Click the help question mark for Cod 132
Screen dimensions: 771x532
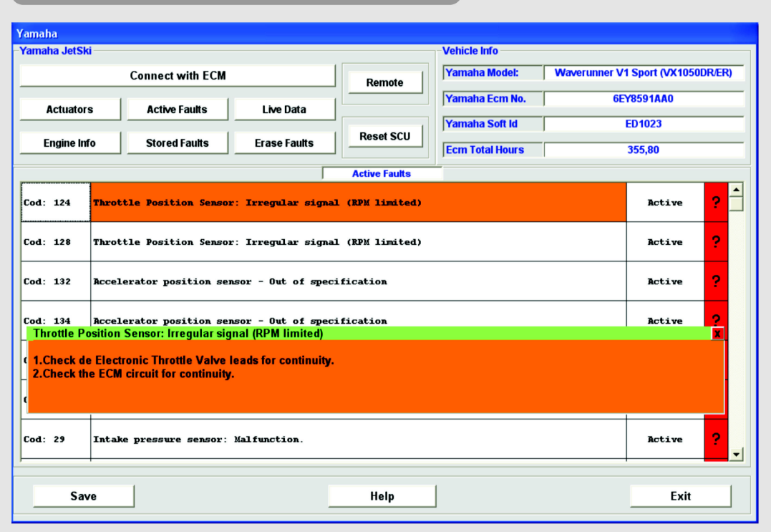pyautogui.click(x=716, y=281)
